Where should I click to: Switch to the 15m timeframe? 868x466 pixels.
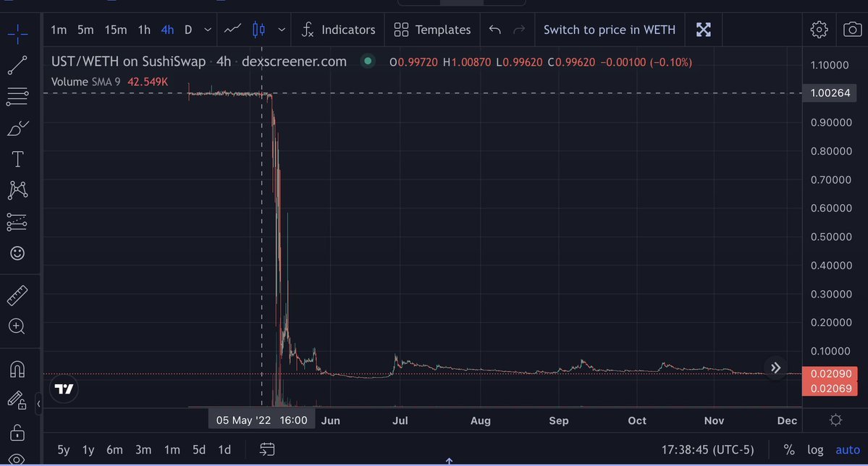[x=115, y=30]
